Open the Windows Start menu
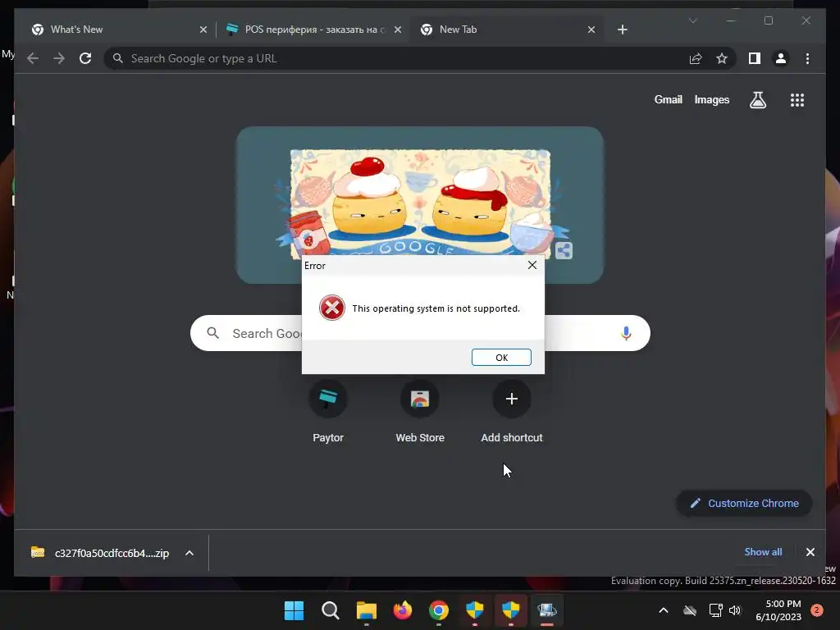Viewport: 840px width, 630px height. click(x=294, y=610)
